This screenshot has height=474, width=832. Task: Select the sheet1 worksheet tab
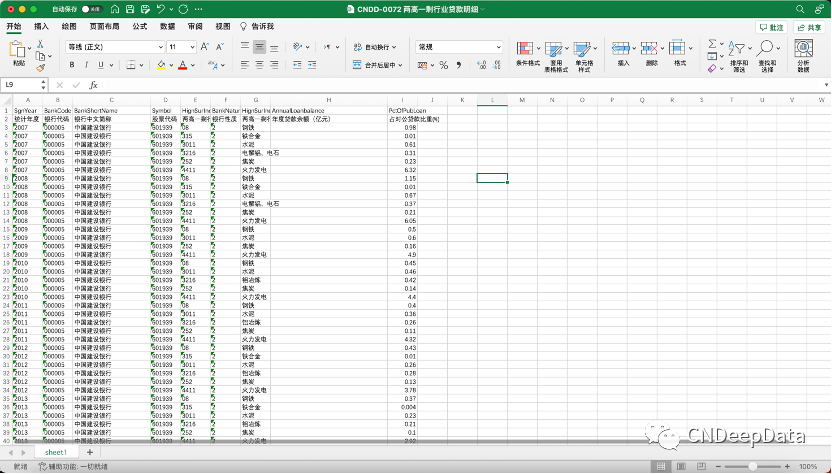pos(56,452)
